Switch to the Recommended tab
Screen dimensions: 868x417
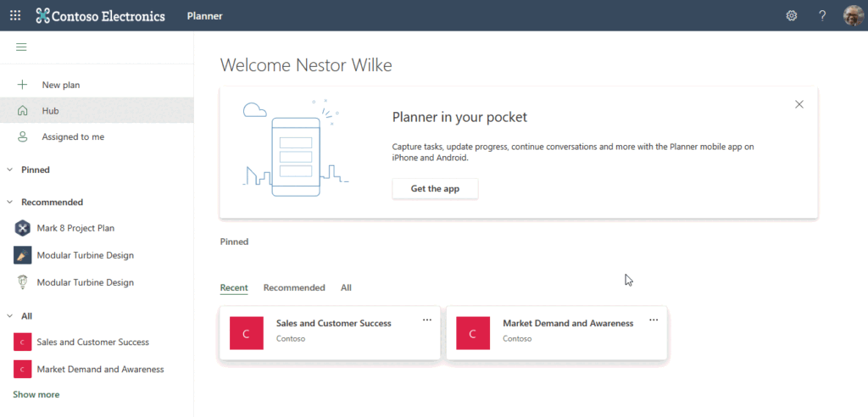pyautogui.click(x=294, y=288)
